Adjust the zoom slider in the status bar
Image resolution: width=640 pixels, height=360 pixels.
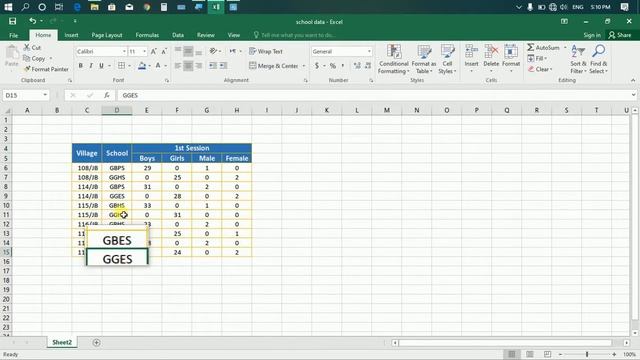click(x=587, y=354)
